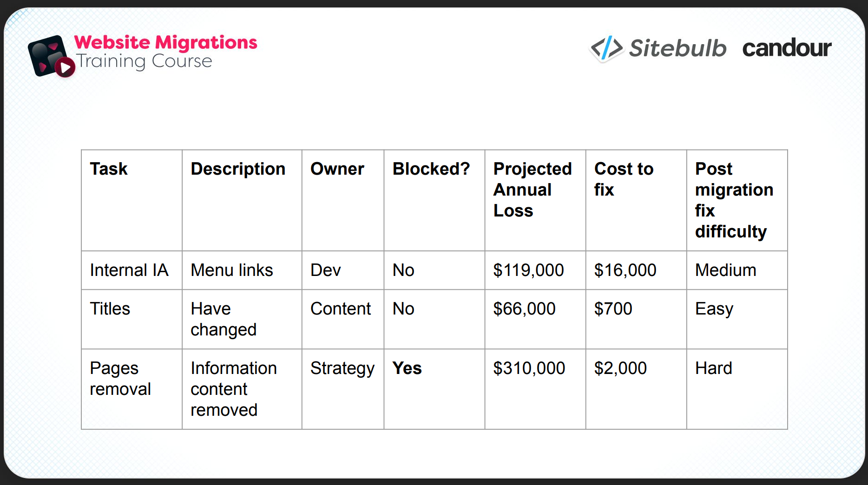Select Post migration fix difficulty header

point(734,200)
